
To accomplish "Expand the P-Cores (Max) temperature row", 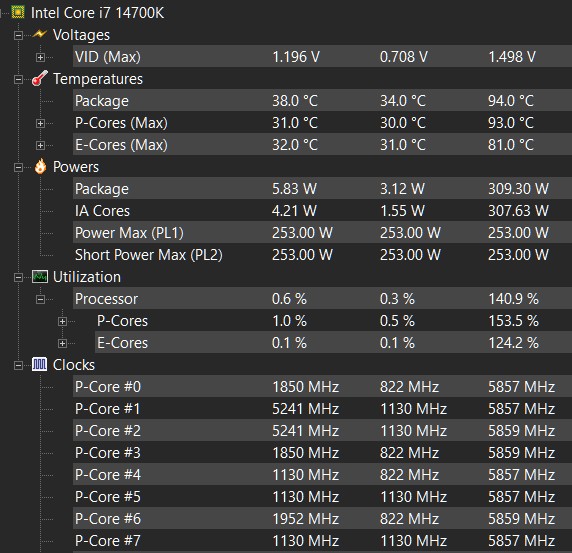I will [x=40, y=123].
